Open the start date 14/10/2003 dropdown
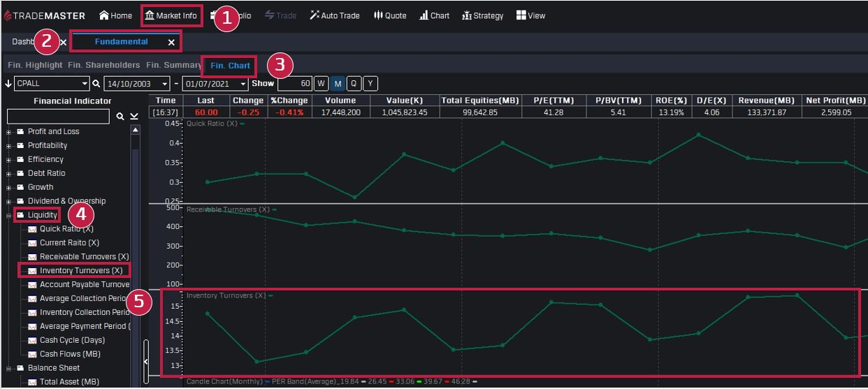Image resolution: width=868 pixels, height=389 pixels. coord(165,84)
